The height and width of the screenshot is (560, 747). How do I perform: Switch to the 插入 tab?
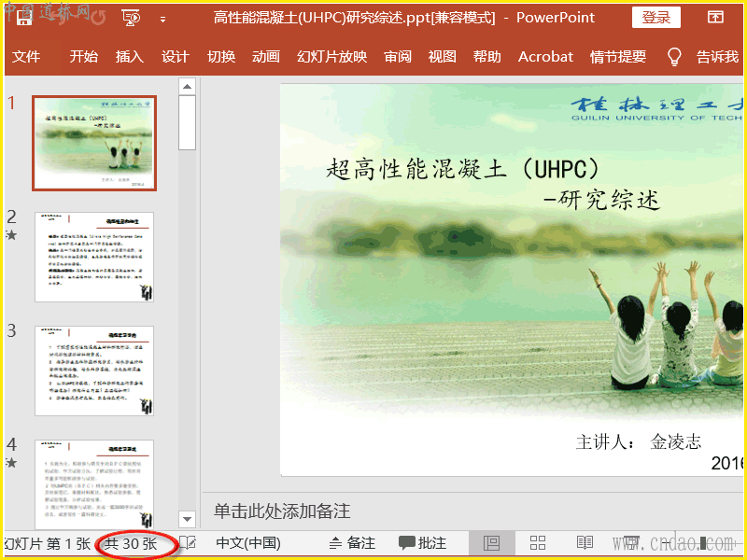(x=129, y=57)
